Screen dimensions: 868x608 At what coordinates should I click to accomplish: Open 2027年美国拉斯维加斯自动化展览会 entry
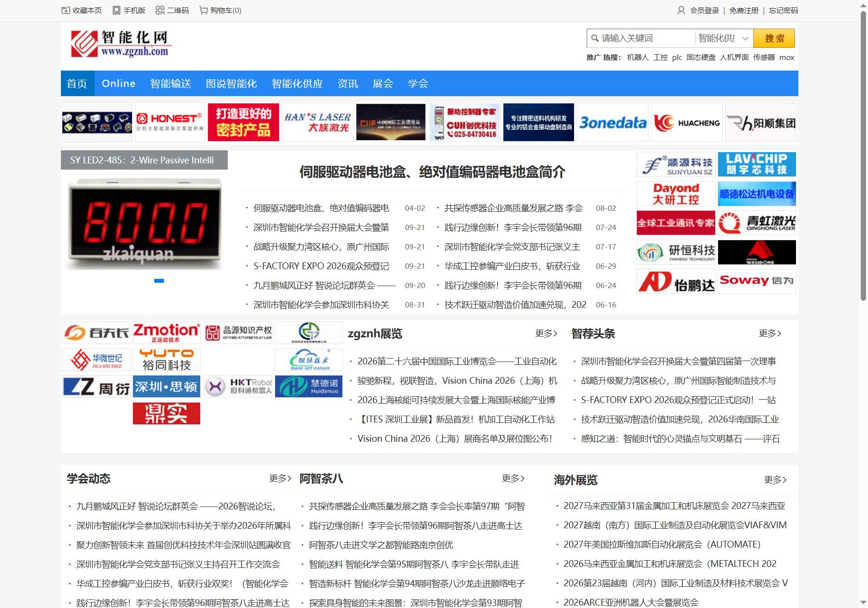tap(662, 544)
